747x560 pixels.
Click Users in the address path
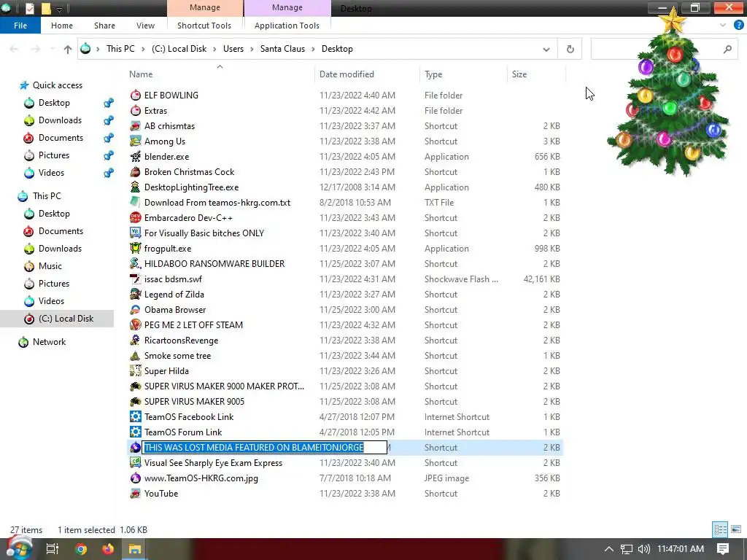233,49
